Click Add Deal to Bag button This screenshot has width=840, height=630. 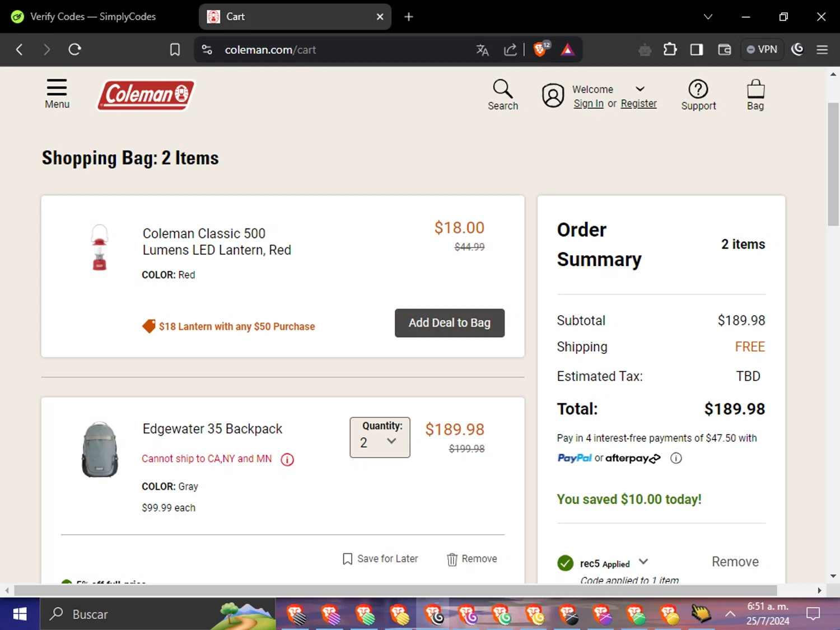(450, 323)
